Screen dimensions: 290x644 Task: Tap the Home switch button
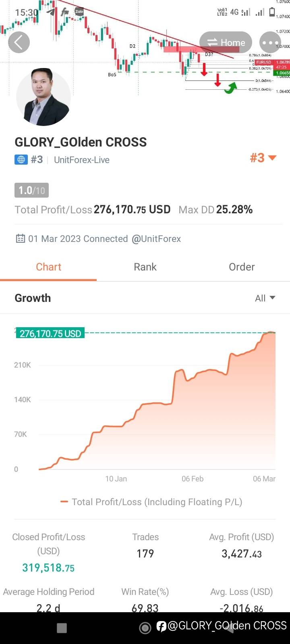[x=226, y=42]
